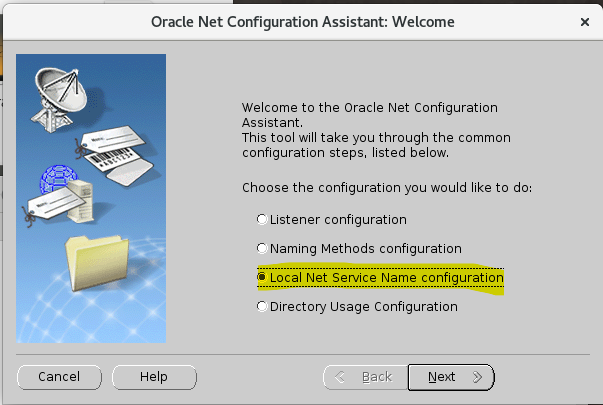Click the 'Welcome to the Oracle Net Configuration' text
The width and height of the screenshot is (603, 405).
click(370, 107)
